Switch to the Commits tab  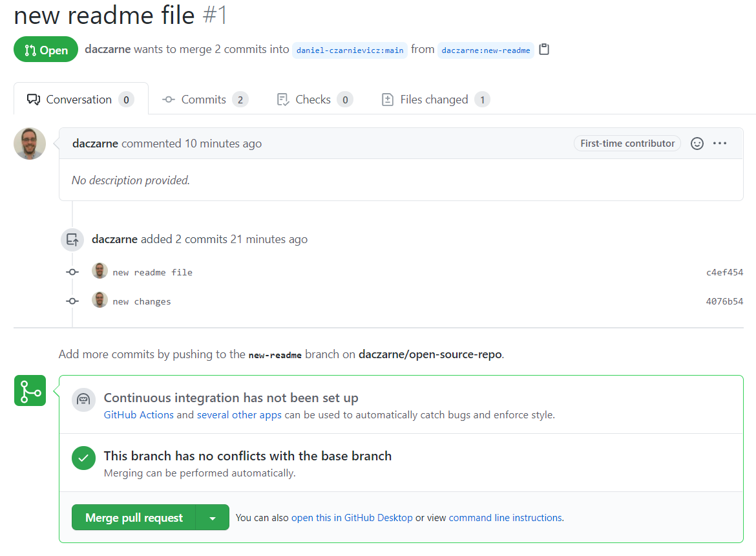204,100
